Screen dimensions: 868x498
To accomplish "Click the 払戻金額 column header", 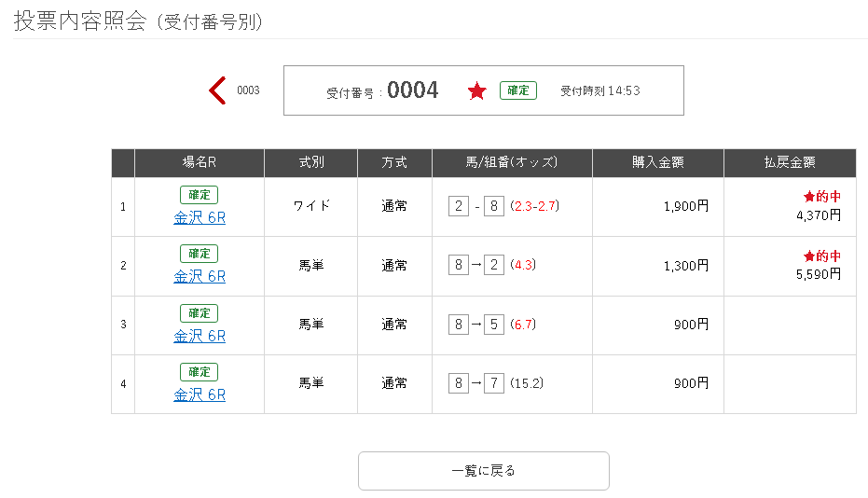I will click(x=790, y=162).
